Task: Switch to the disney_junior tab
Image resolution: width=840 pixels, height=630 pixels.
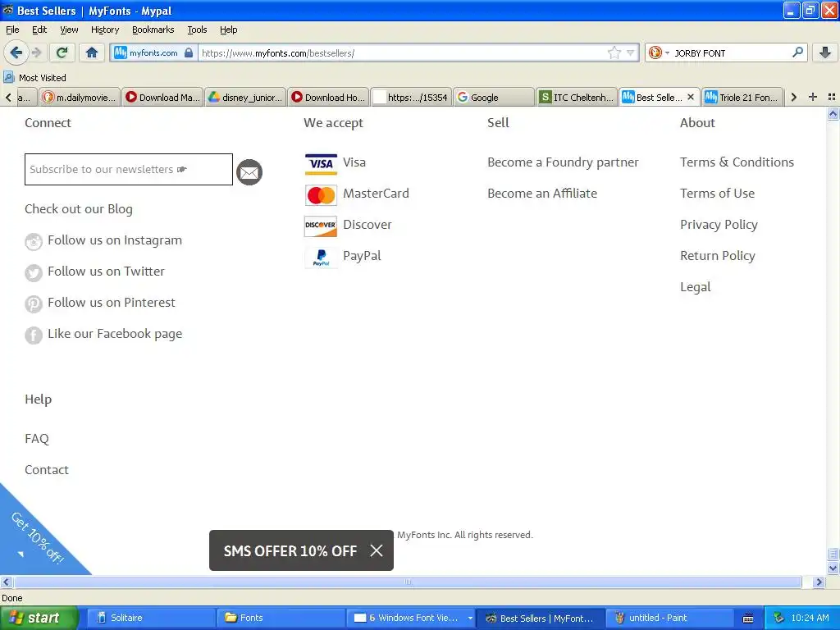Action: tap(245, 97)
